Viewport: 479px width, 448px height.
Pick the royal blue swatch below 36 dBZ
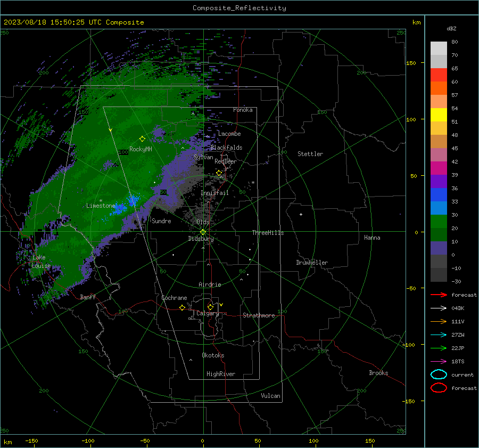tap(439, 194)
